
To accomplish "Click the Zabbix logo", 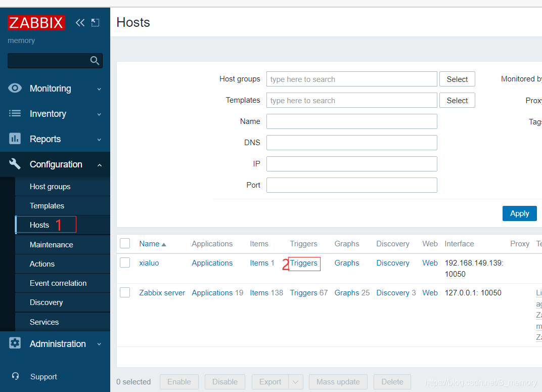I will tap(36, 23).
